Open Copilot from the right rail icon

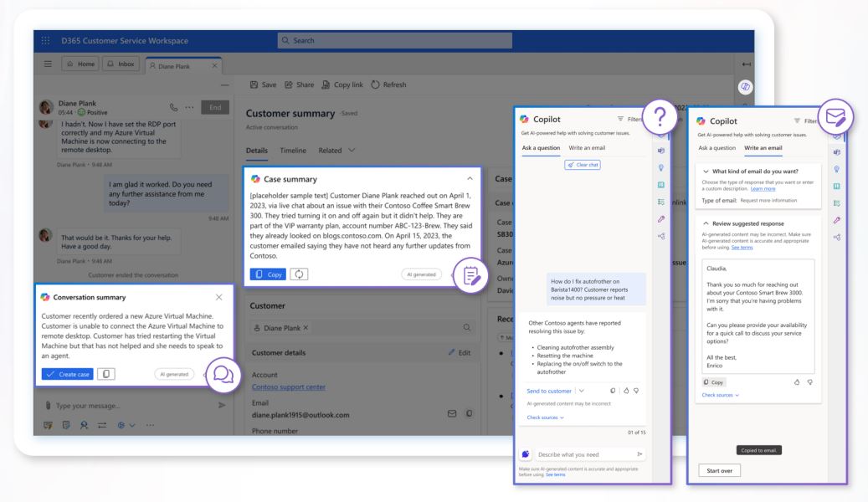[x=745, y=86]
